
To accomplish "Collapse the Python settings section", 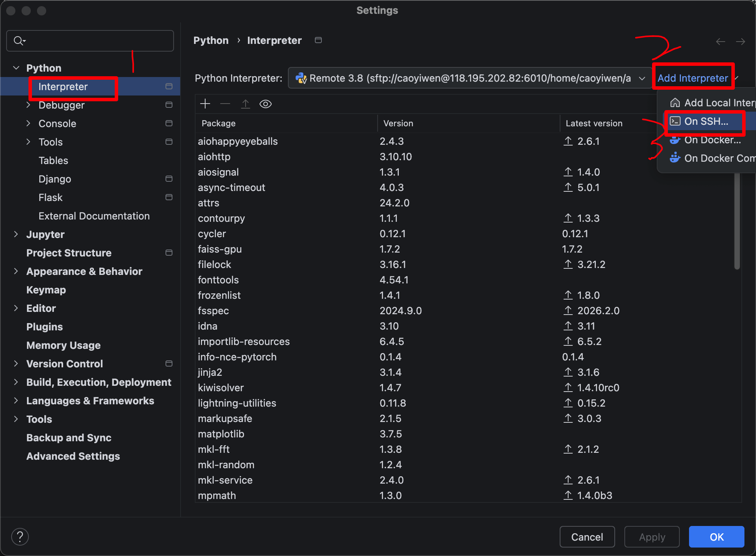I will 16,68.
